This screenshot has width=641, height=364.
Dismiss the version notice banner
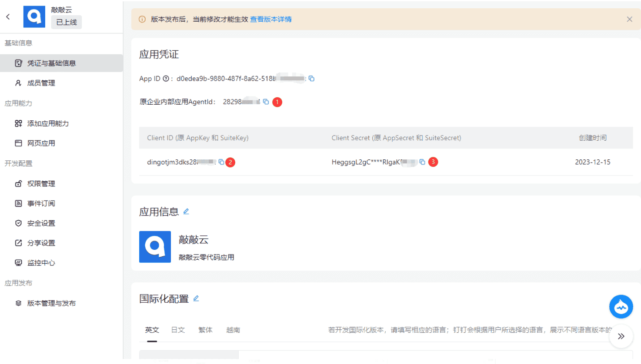[x=629, y=19]
